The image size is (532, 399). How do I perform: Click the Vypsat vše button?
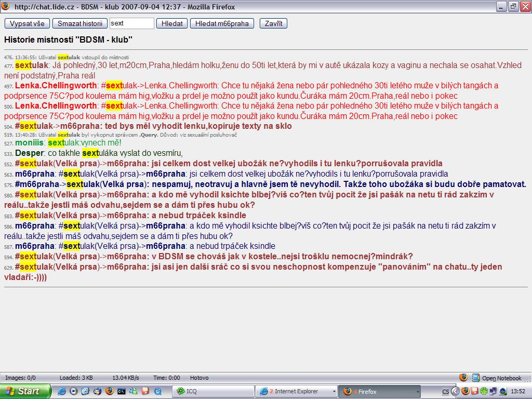tap(27, 23)
